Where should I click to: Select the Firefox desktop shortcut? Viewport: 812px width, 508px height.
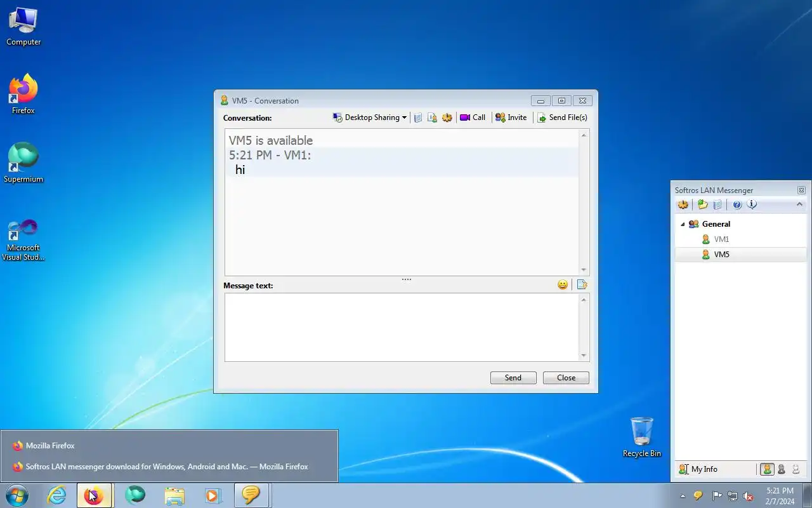pyautogui.click(x=23, y=94)
